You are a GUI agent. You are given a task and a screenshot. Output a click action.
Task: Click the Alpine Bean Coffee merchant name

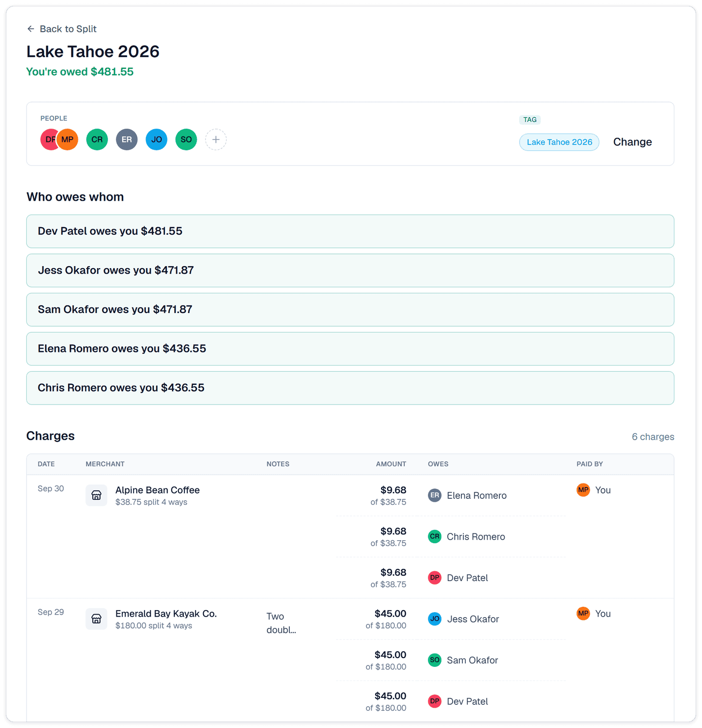coord(157,490)
